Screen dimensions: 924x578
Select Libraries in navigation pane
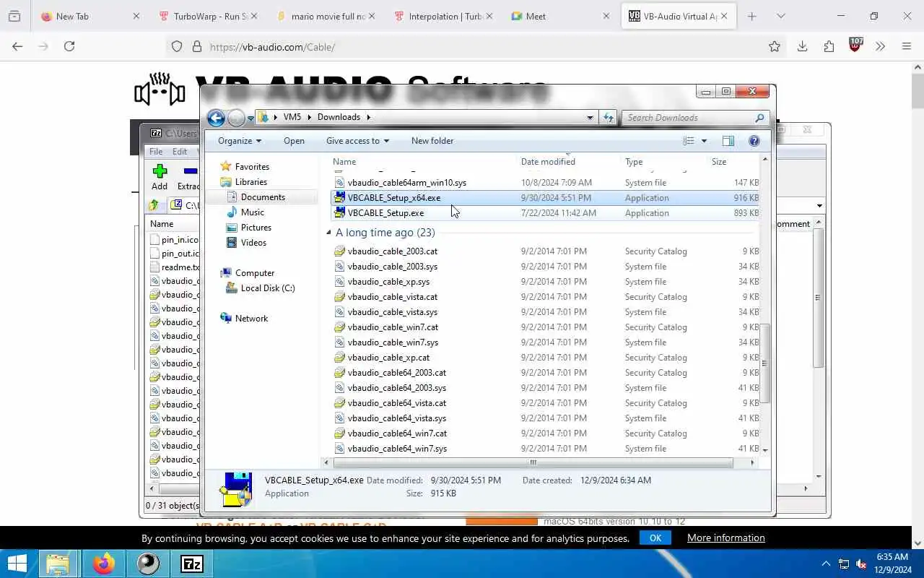click(x=250, y=182)
